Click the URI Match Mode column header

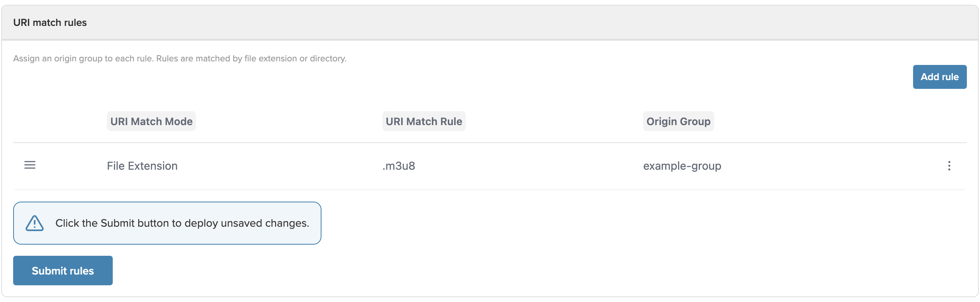(151, 122)
